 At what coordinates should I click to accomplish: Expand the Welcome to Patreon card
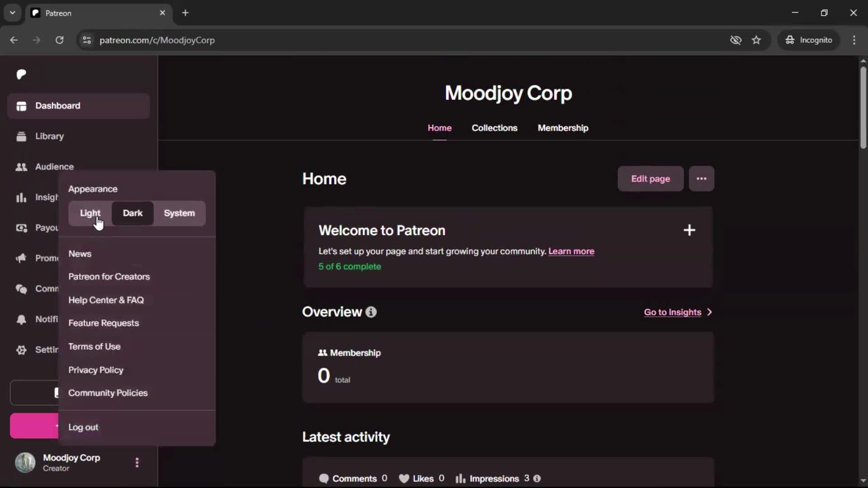coord(689,230)
